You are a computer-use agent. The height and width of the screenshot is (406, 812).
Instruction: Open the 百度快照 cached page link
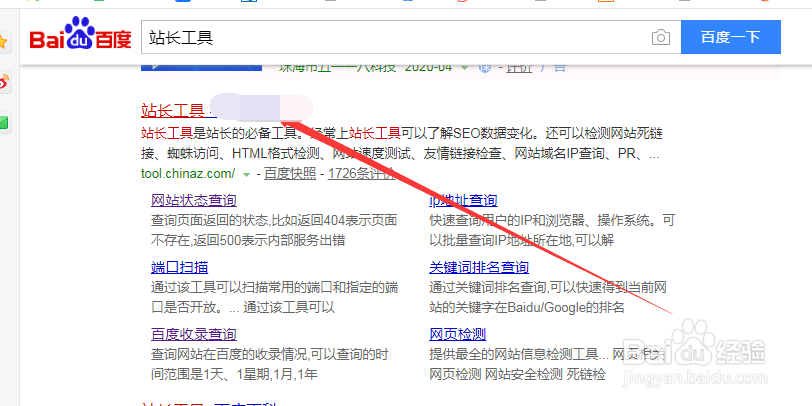pos(290,173)
